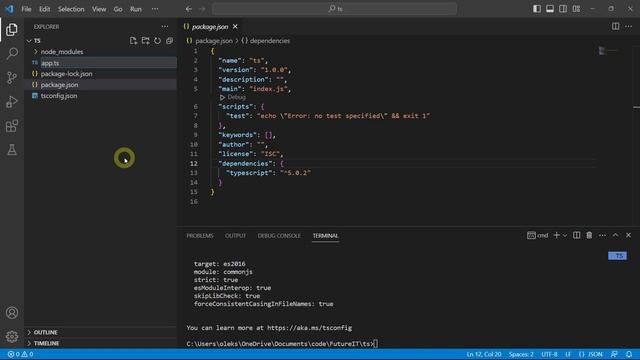This screenshot has height=360, width=640.
Task: Open the Explorer view in activity bar
Action: click(12, 29)
